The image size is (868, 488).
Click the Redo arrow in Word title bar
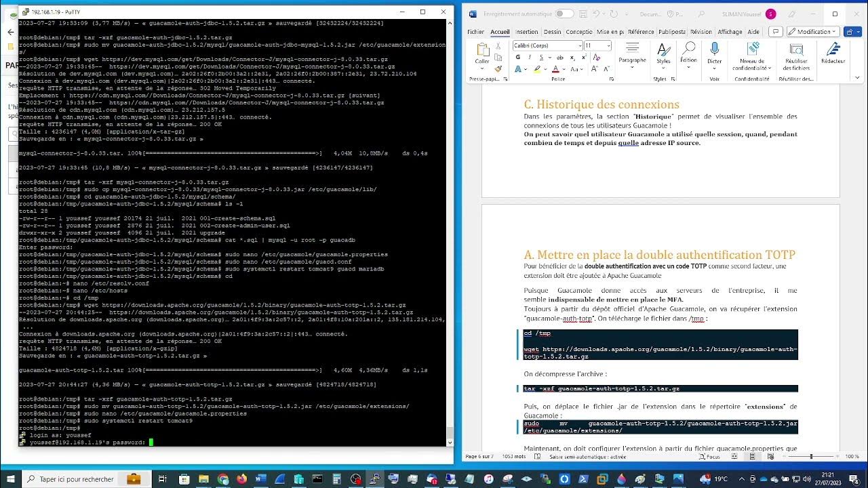[614, 14]
